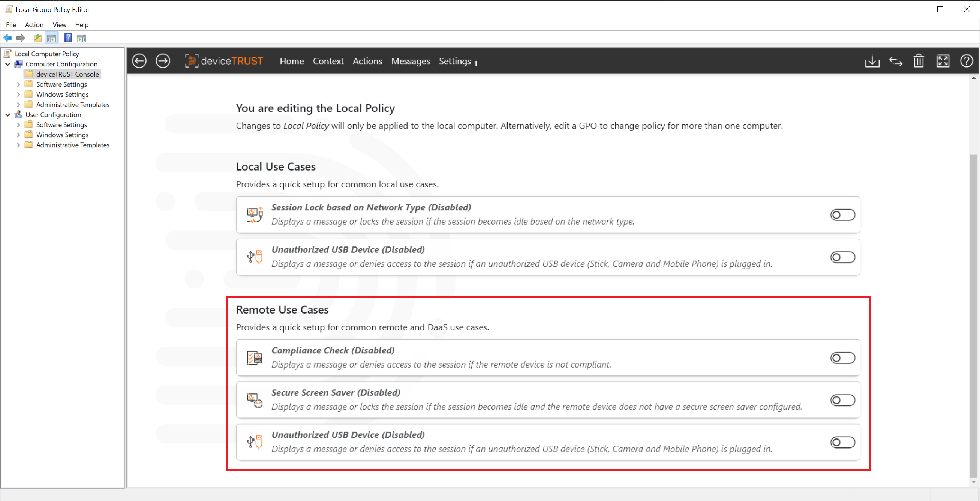Open the Action menu
Screen dimensions: 980x501
point(34,25)
